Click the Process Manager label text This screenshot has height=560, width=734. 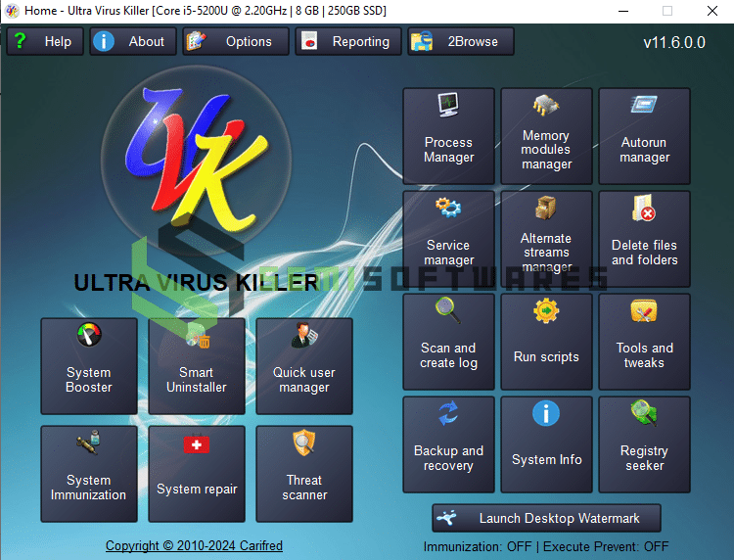[448, 150]
